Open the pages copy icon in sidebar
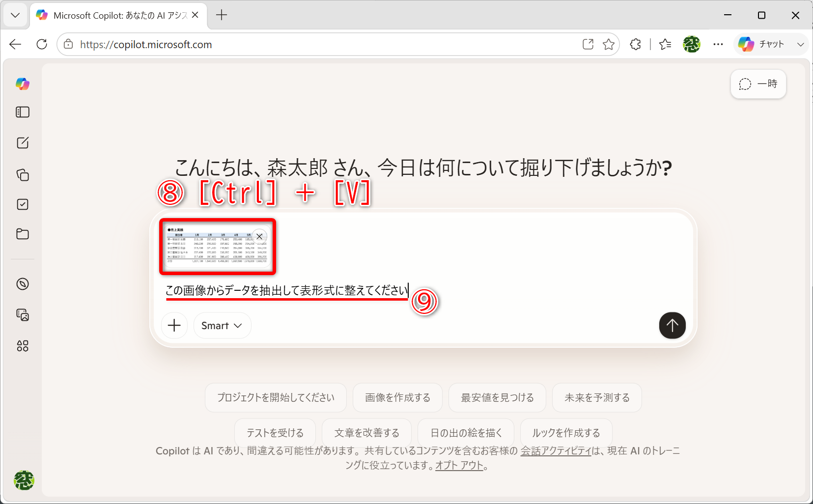The height and width of the screenshot is (504, 813). [x=23, y=175]
